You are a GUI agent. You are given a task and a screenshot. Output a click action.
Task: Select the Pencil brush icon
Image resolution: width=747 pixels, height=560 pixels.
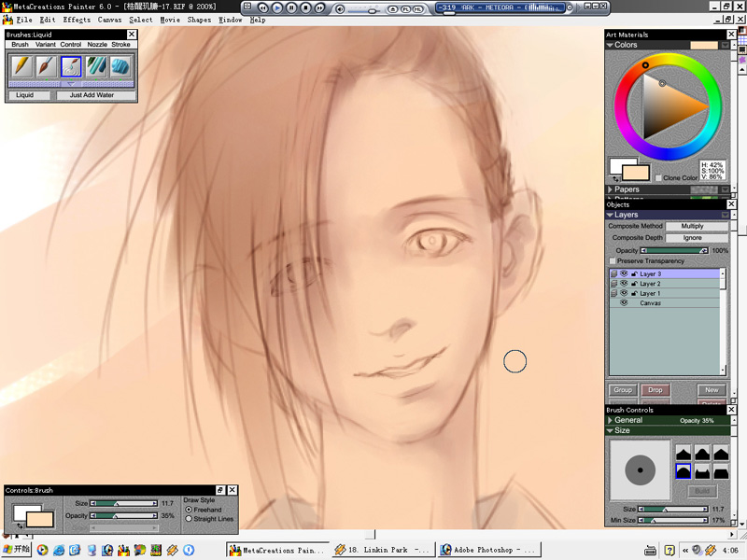(21, 66)
